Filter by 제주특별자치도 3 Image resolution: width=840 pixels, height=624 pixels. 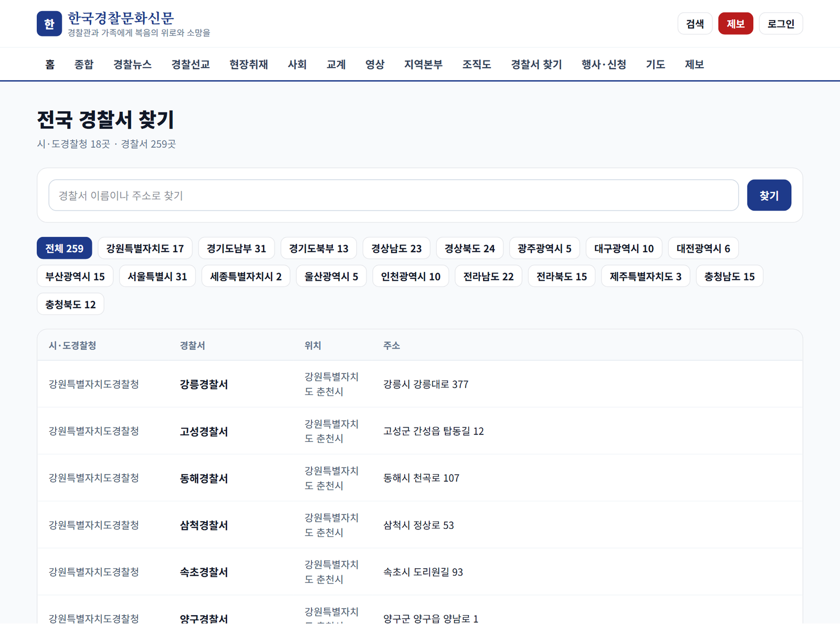[x=646, y=276]
